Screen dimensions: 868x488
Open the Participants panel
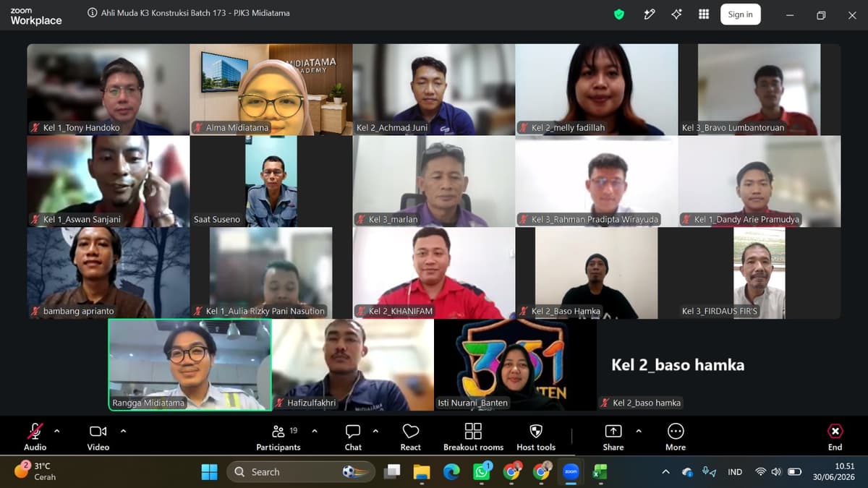[278, 436]
